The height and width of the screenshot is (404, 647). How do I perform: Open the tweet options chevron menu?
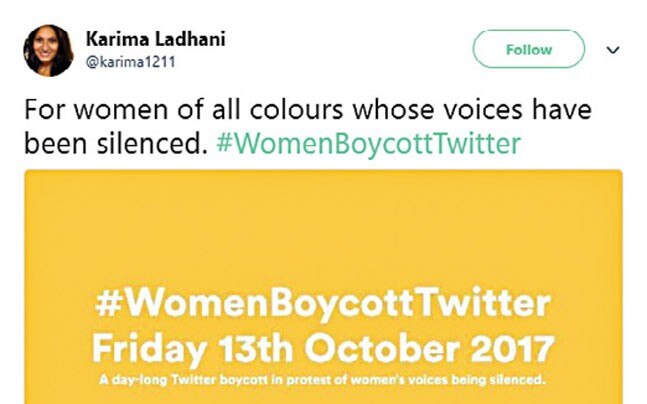pyautogui.click(x=613, y=49)
